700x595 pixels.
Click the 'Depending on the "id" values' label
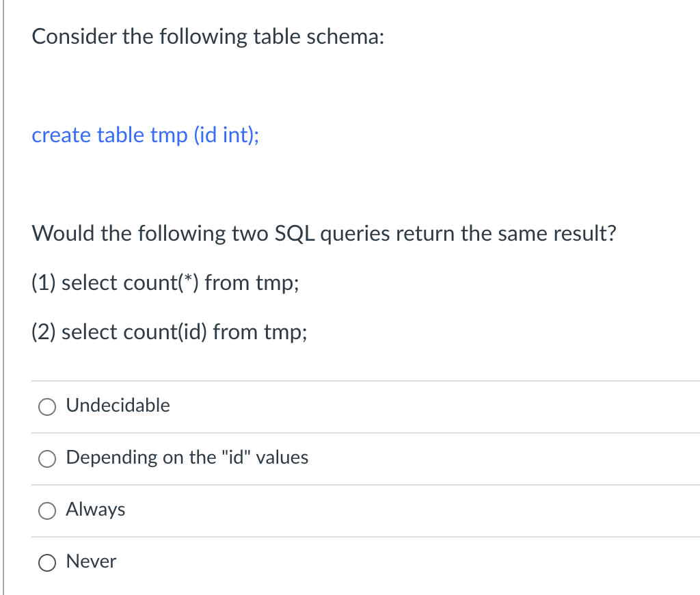coord(187,458)
